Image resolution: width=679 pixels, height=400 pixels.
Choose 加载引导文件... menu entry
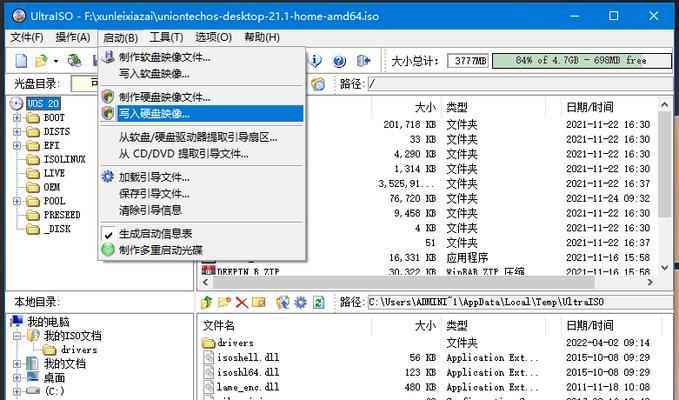(202, 177)
